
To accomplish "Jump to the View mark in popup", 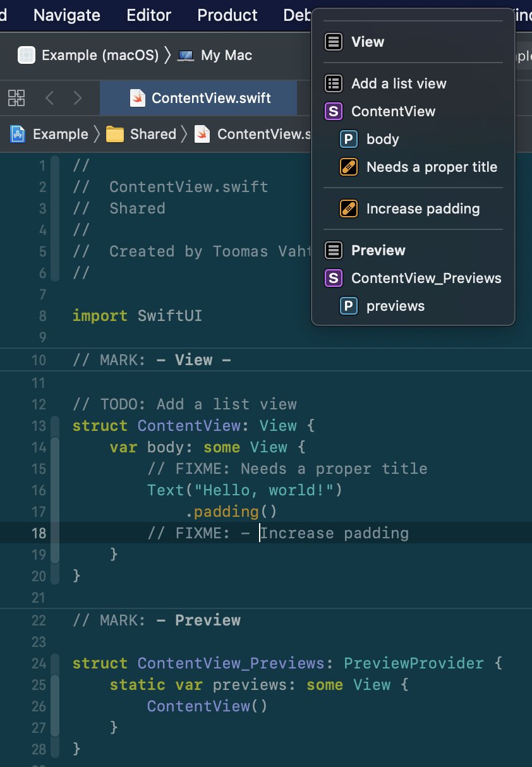I will click(367, 42).
